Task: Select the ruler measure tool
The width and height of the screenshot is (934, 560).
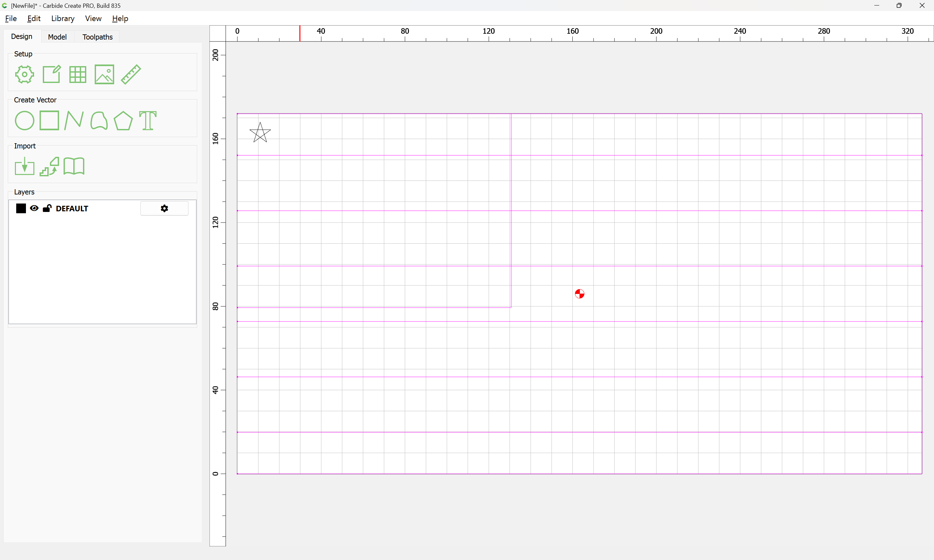Action: [x=131, y=74]
